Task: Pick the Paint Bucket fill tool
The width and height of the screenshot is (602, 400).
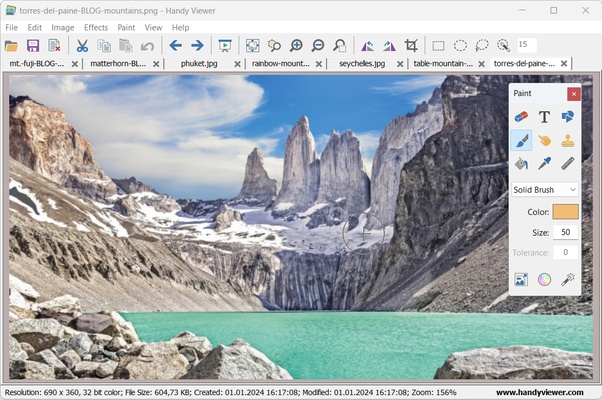Action: 521,163
